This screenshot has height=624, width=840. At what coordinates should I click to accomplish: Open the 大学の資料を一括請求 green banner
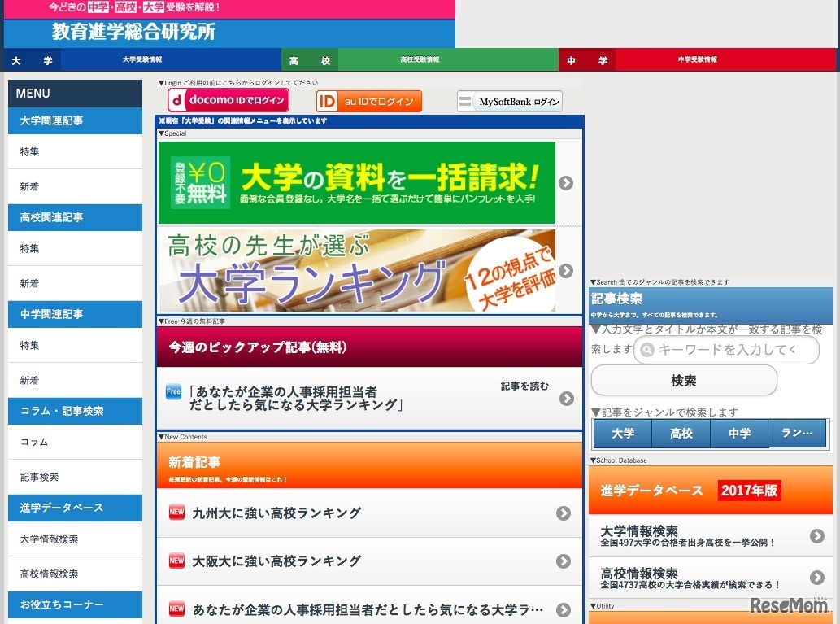(x=357, y=182)
